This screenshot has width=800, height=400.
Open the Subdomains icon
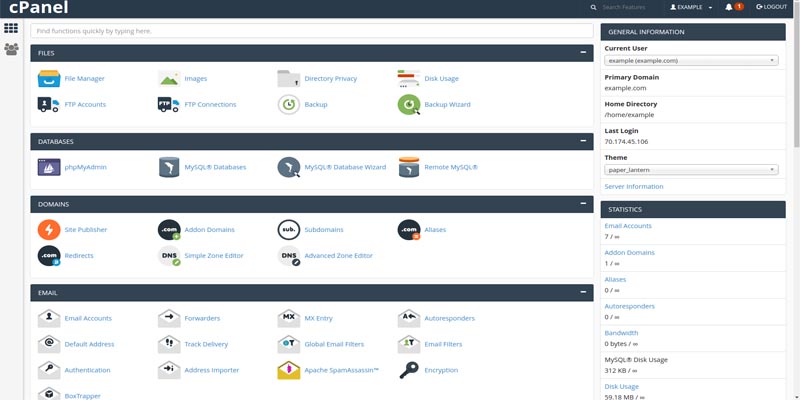pyautogui.click(x=289, y=230)
